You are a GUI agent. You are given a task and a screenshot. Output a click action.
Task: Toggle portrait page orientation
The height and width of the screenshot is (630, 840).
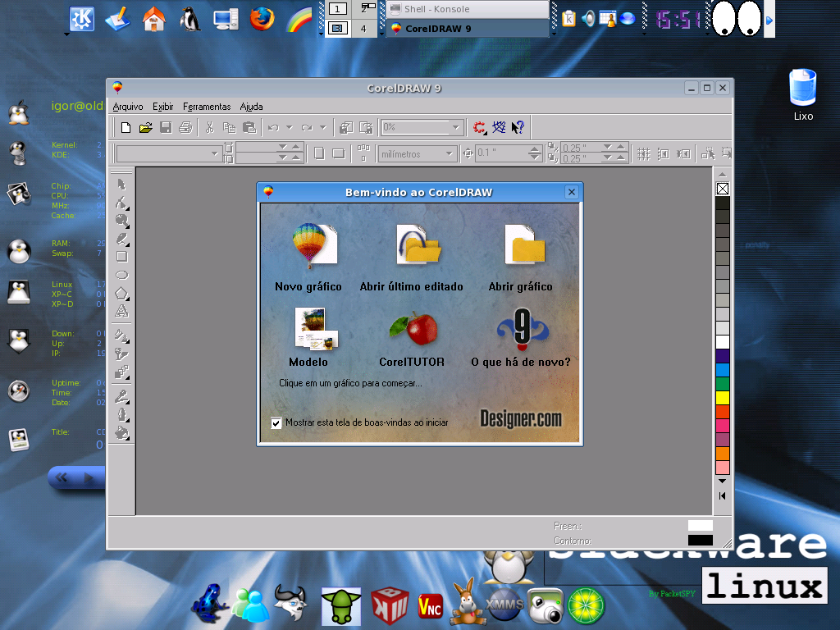(319, 153)
